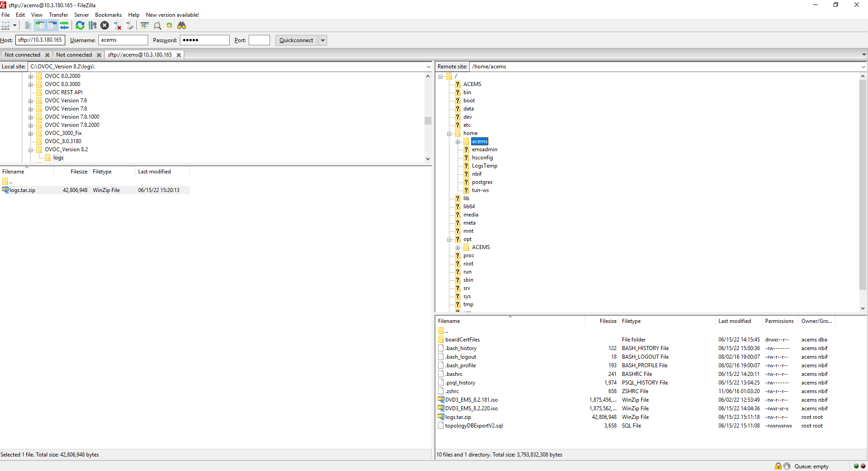The height and width of the screenshot is (471, 868).
Task: Click the transfer queue display icon
Action: click(x=64, y=26)
